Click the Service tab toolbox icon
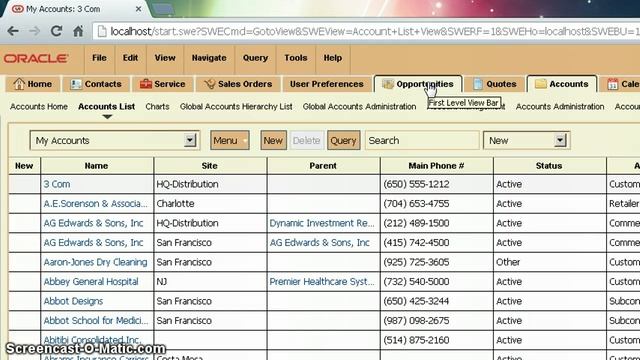The height and width of the screenshot is (360, 640). [146, 84]
